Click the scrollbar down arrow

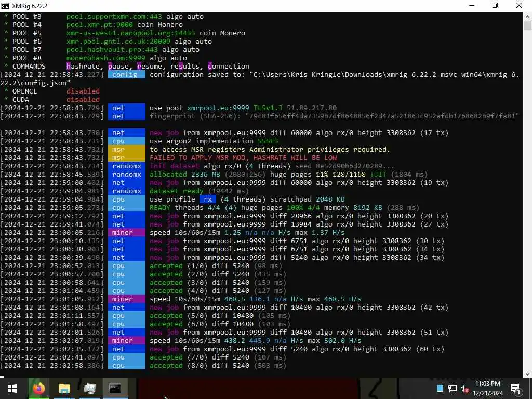click(x=528, y=374)
